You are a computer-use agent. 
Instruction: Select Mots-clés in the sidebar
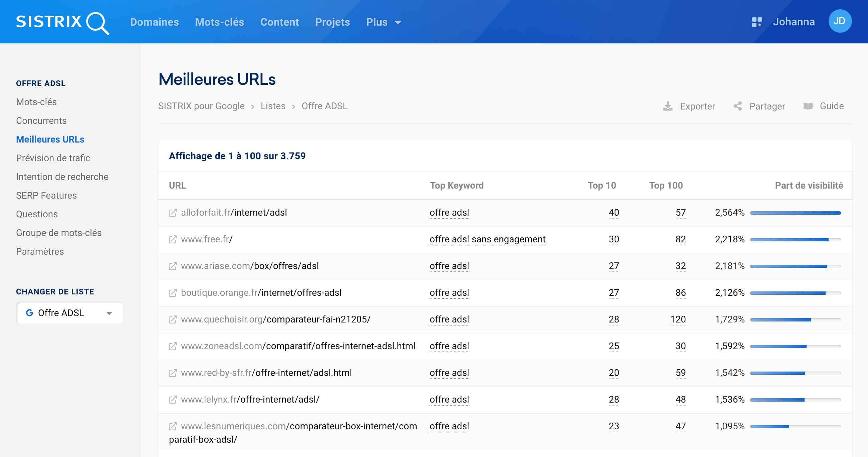click(x=36, y=102)
